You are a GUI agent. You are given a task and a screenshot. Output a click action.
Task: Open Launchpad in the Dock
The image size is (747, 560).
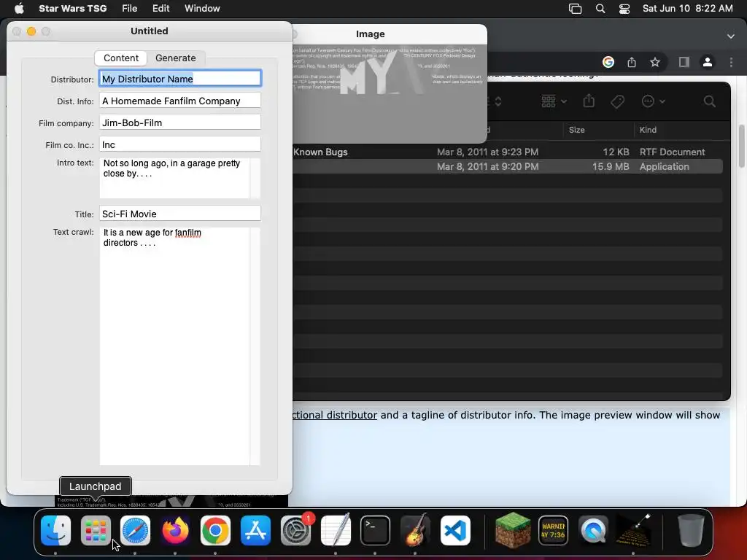coord(96,531)
